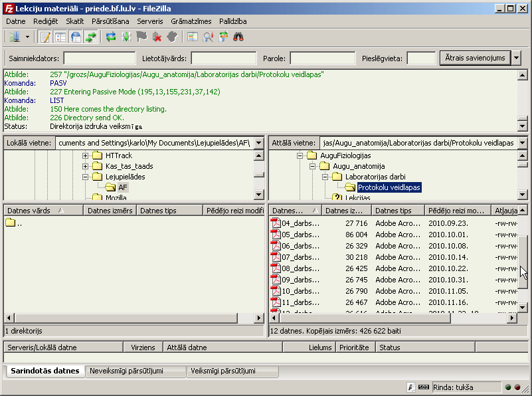The height and width of the screenshot is (396, 532).
Task: Click the Ātrais savienojums button
Action: [x=475, y=58]
